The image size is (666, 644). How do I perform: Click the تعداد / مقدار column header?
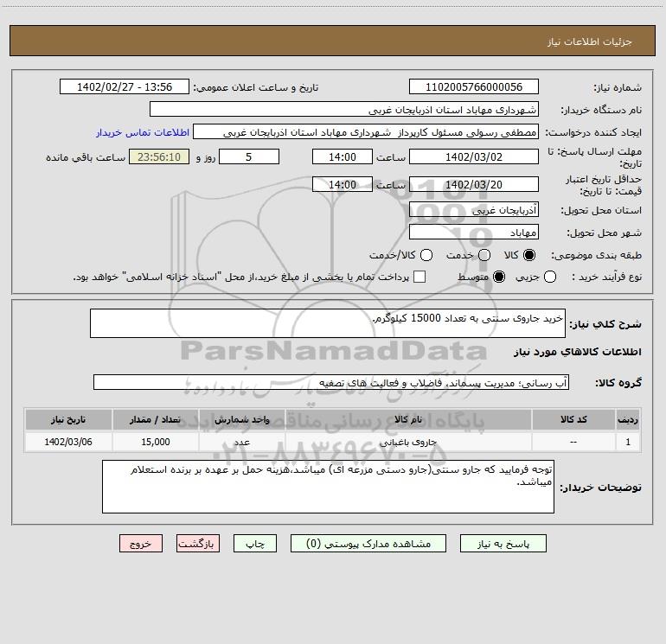coord(156,420)
